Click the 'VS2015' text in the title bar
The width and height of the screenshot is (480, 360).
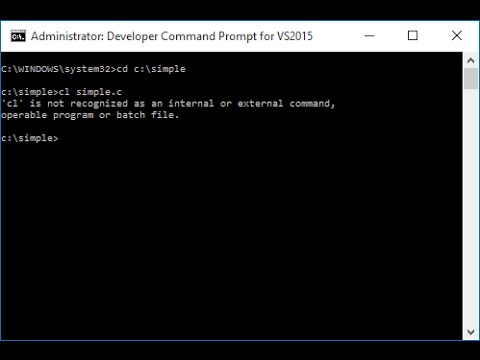[x=295, y=36]
